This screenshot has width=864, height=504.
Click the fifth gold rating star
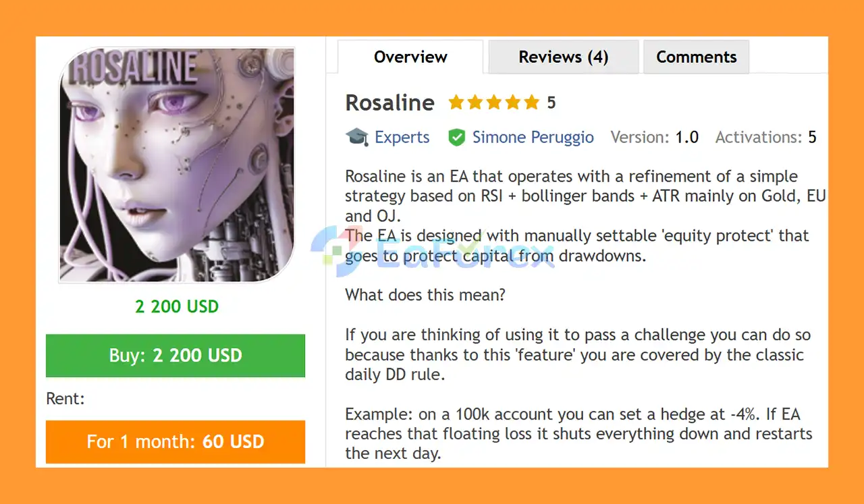[x=532, y=103]
